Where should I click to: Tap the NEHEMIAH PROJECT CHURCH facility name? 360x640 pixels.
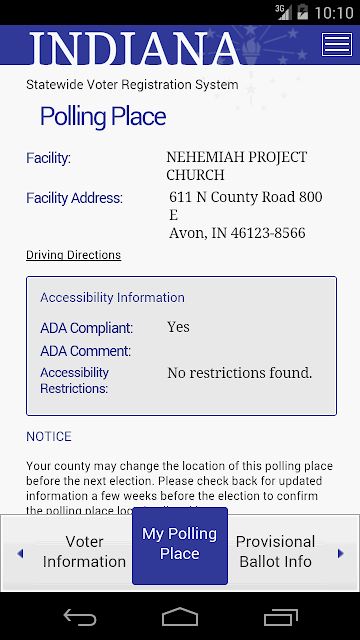(236, 166)
